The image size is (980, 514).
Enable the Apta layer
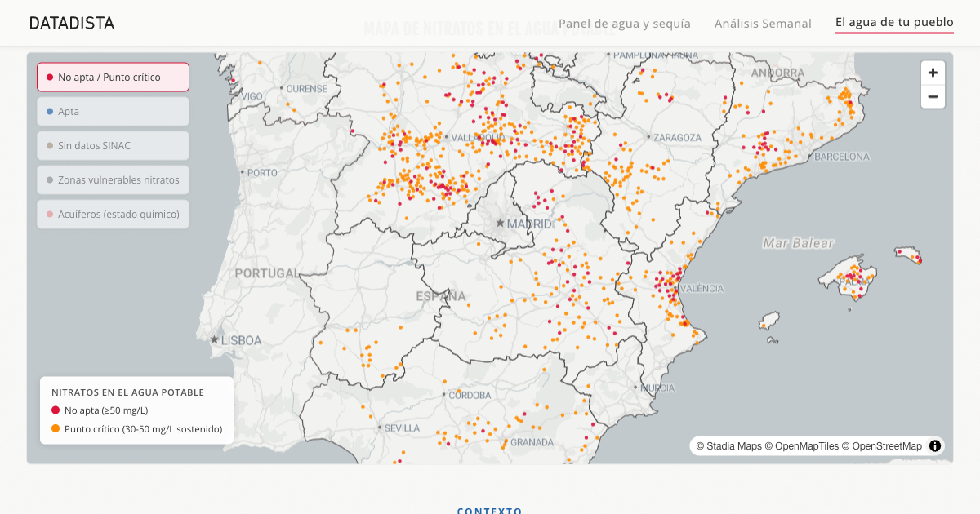113,111
